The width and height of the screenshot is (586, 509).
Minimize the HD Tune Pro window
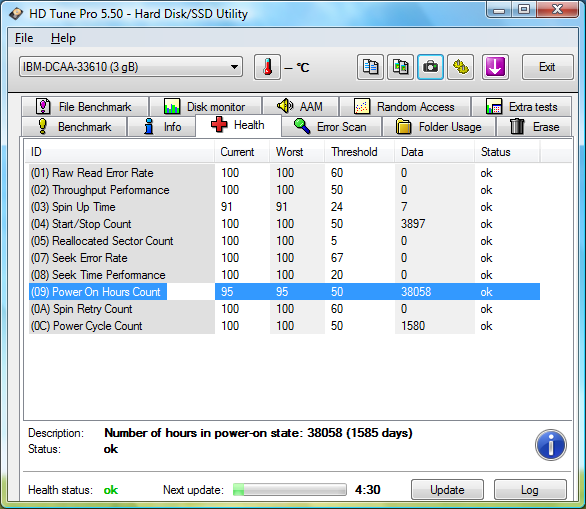click(499, 10)
